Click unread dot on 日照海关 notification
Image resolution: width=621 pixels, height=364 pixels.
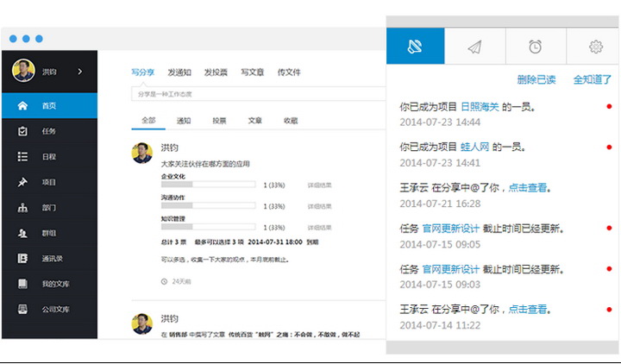pyautogui.click(x=609, y=107)
